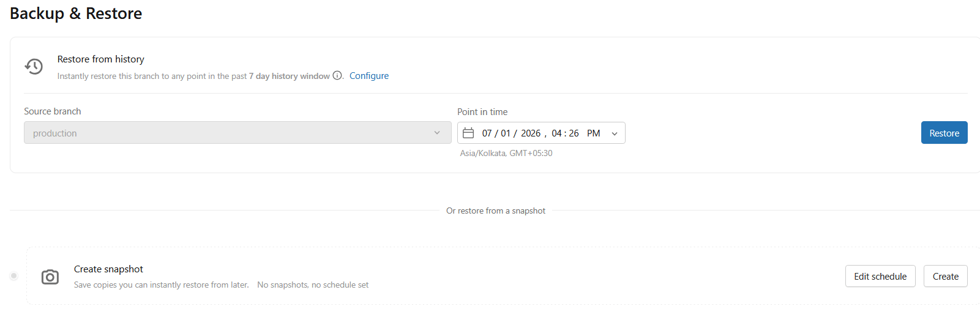Click the Edit schedule button
The width and height of the screenshot is (980, 317).
[880, 277]
